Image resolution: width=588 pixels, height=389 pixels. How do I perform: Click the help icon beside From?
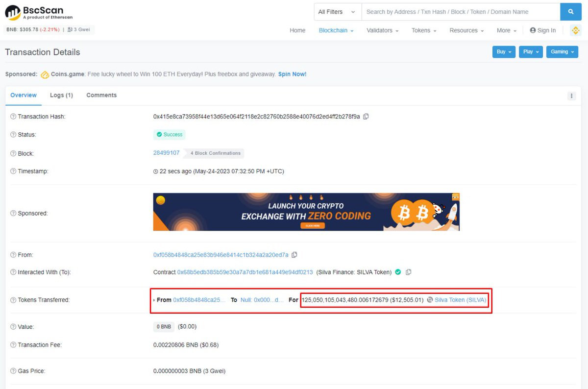[13, 255]
